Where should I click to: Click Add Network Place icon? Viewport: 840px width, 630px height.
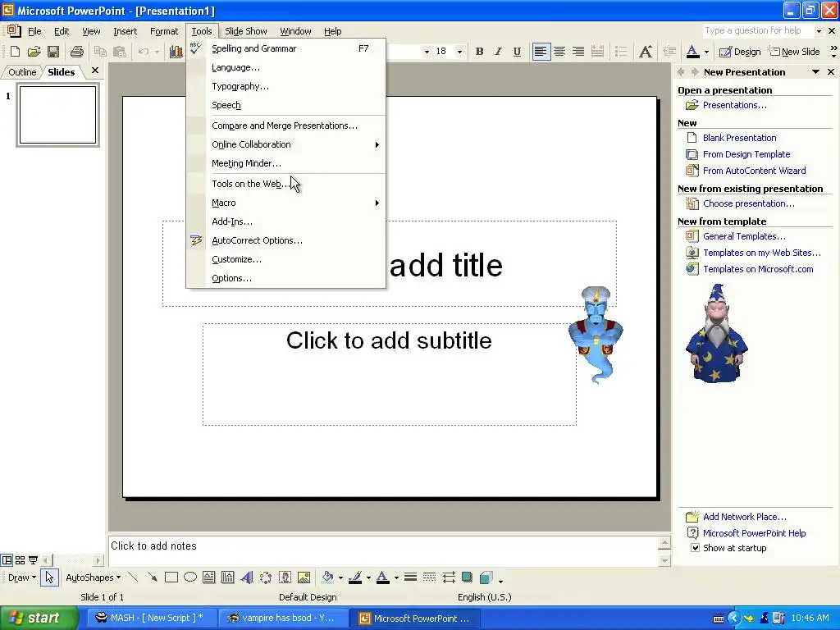692,517
